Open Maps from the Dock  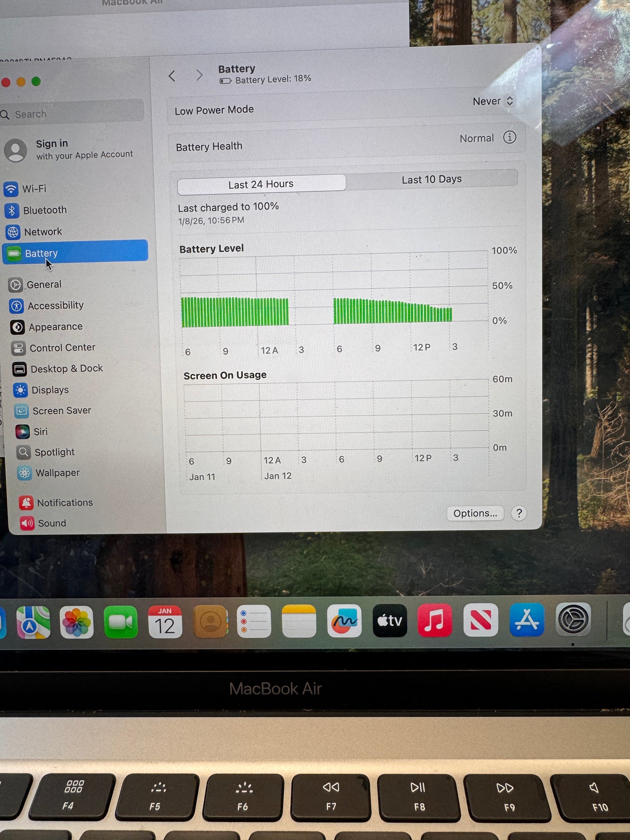click(33, 622)
